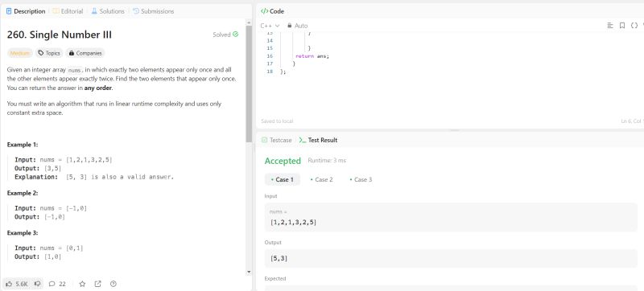644x291 pixels.
Task: Star this problem as favorite
Action: (82, 284)
